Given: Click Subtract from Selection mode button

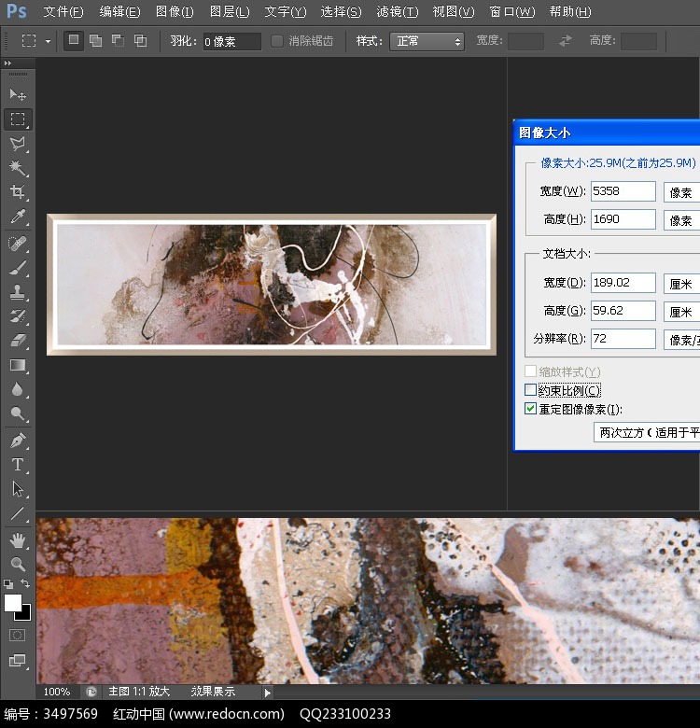Looking at the screenshot, I should [x=118, y=41].
